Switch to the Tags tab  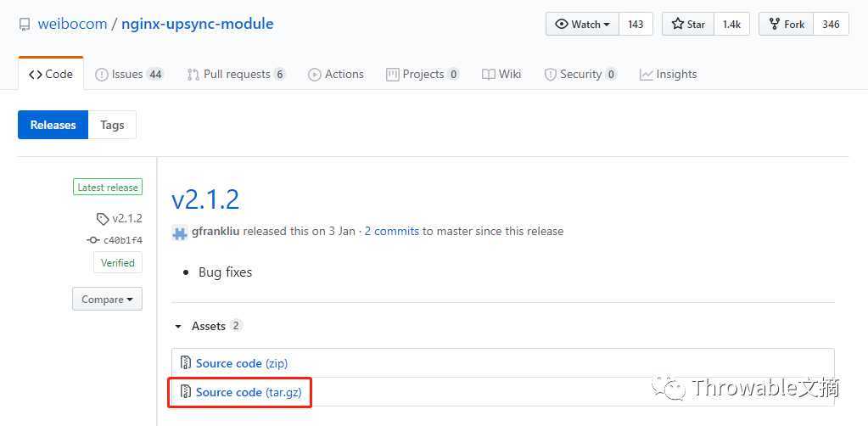[x=112, y=126]
